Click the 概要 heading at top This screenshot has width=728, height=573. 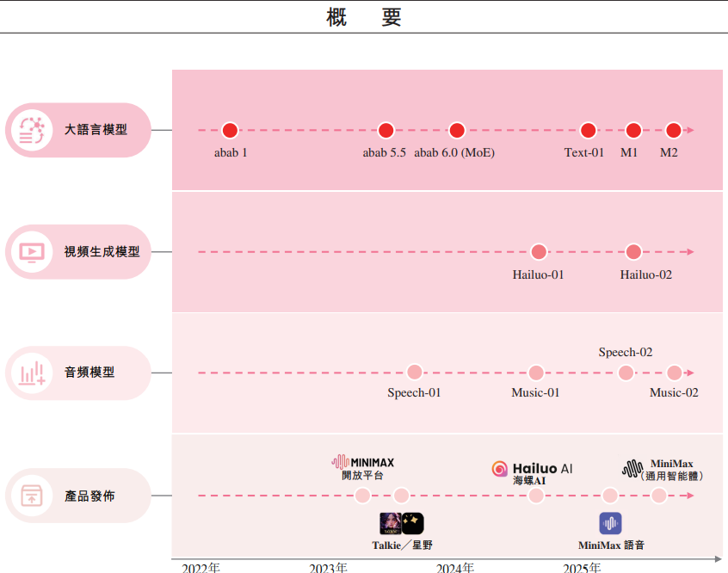364,16
